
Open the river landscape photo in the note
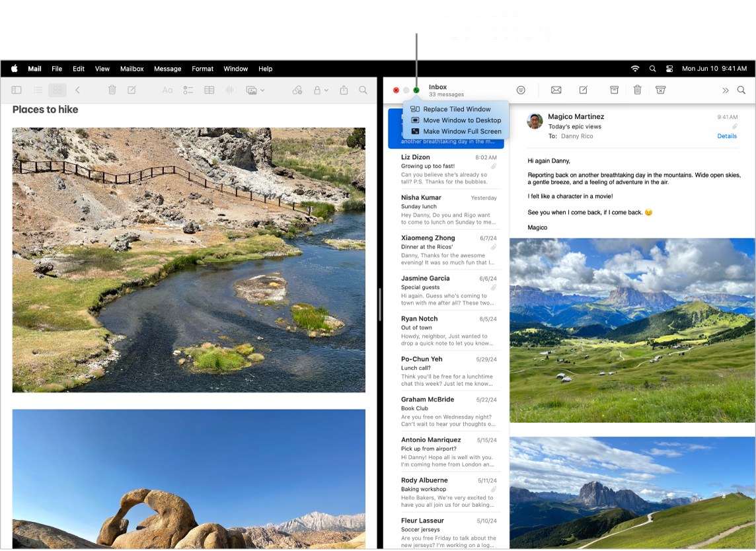coord(188,260)
